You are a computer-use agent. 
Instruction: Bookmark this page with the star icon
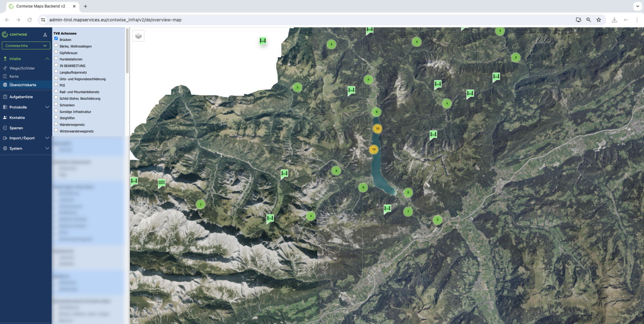pos(599,20)
